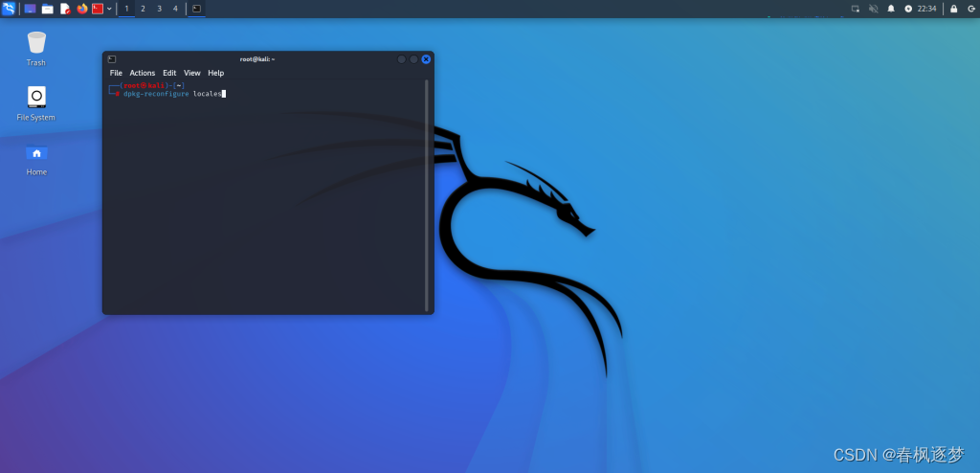Open the terminal Actions menu
The image size is (980, 473).
[143, 73]
